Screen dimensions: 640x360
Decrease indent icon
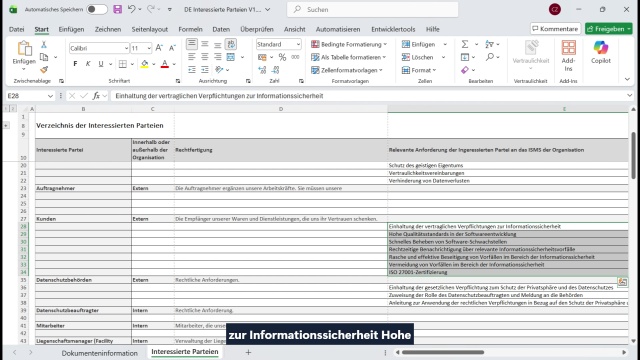point(192,70)
